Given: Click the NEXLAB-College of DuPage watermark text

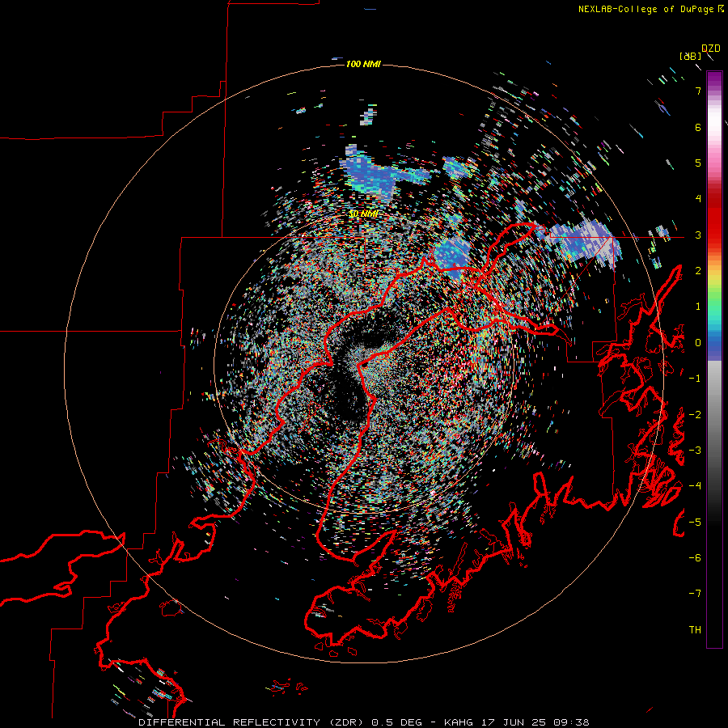Looking at the screenshot, I should coord(647,9).
